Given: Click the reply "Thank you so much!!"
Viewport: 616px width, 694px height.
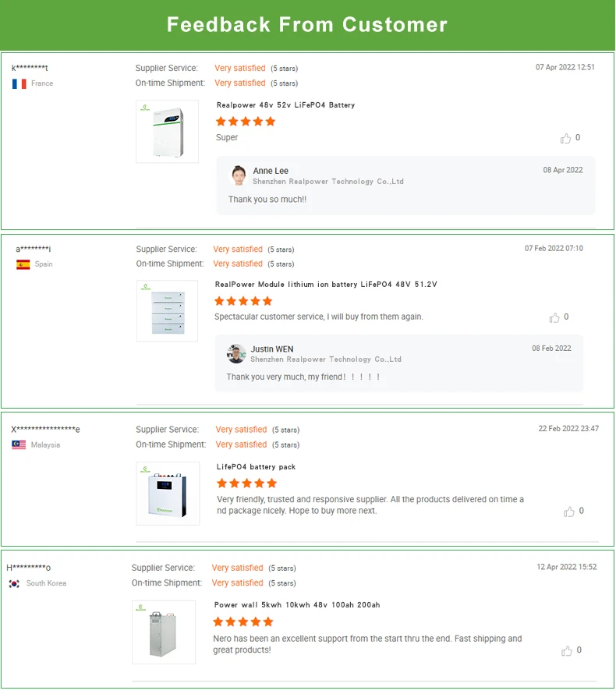Looking at the screenshot, I should [267, 199].
